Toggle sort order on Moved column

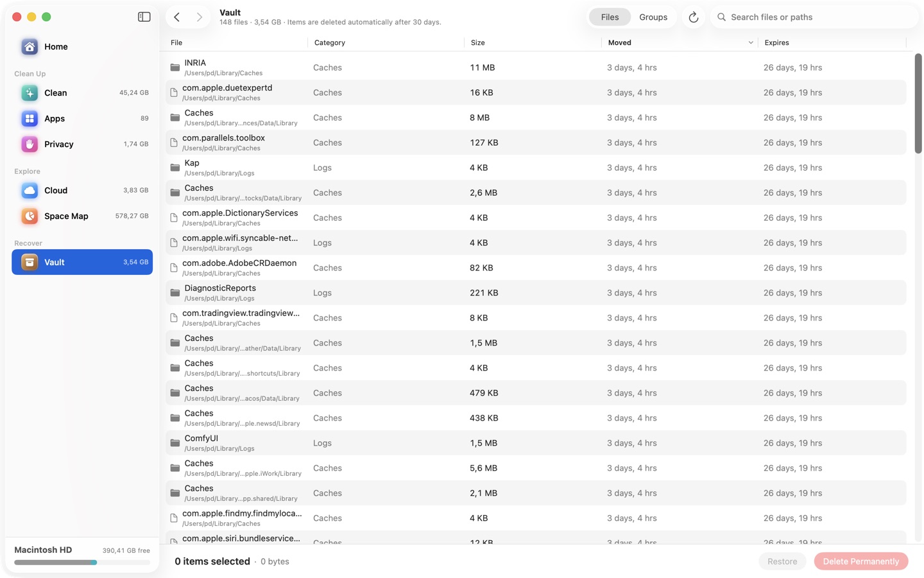680,42
